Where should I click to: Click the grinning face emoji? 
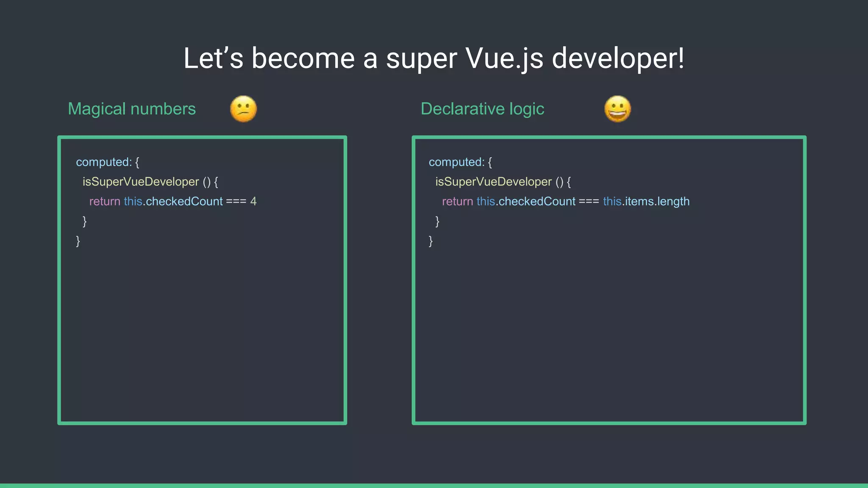coord(618,109)
